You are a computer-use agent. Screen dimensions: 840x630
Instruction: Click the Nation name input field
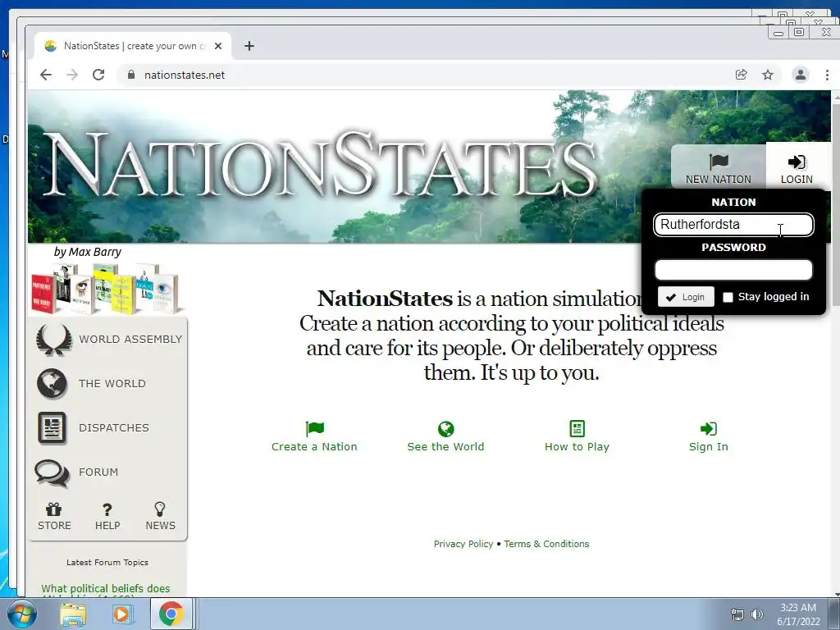pyautogui.click(x=733, y=225)
